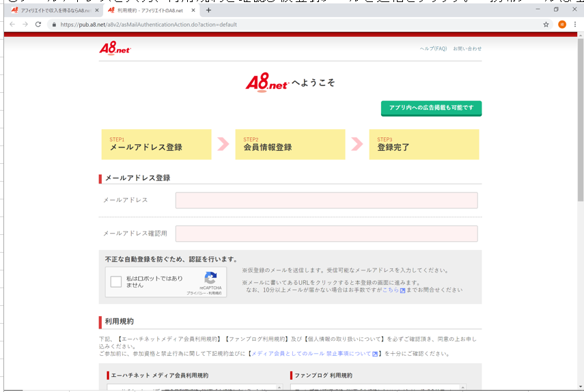Open Chrome's three-dot menu
The image size is (584, 392).
pyautogui.click(x=575, y=25)
